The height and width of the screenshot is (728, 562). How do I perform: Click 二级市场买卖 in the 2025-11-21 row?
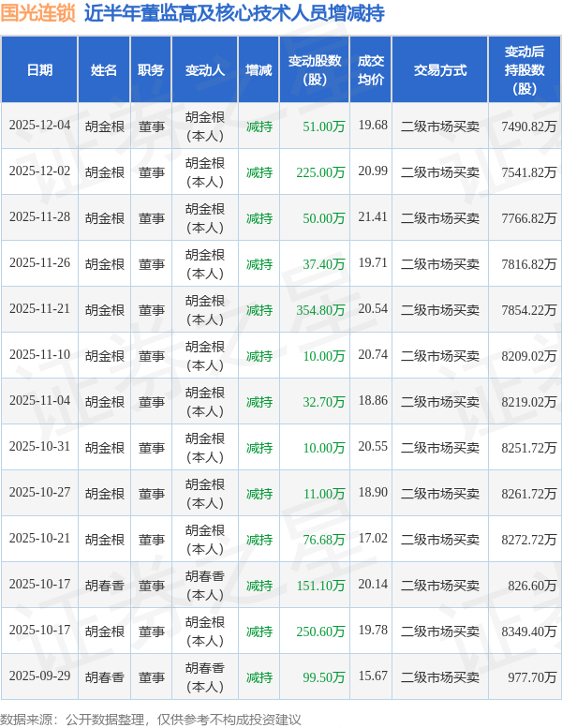point(440,310)
